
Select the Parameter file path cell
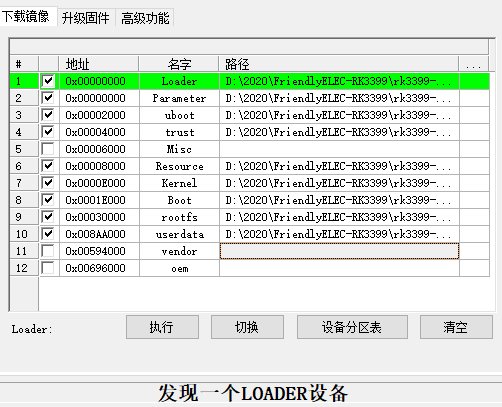click(x=339, y=98)
